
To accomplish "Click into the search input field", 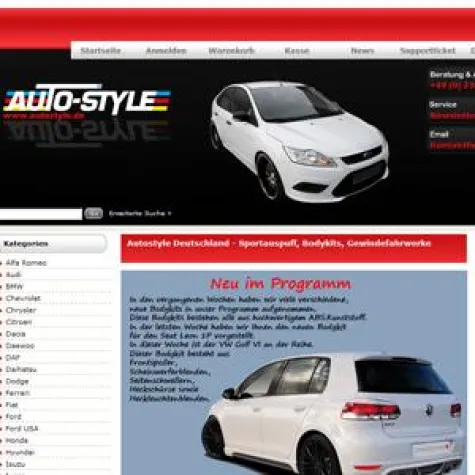I will (40, 214).
